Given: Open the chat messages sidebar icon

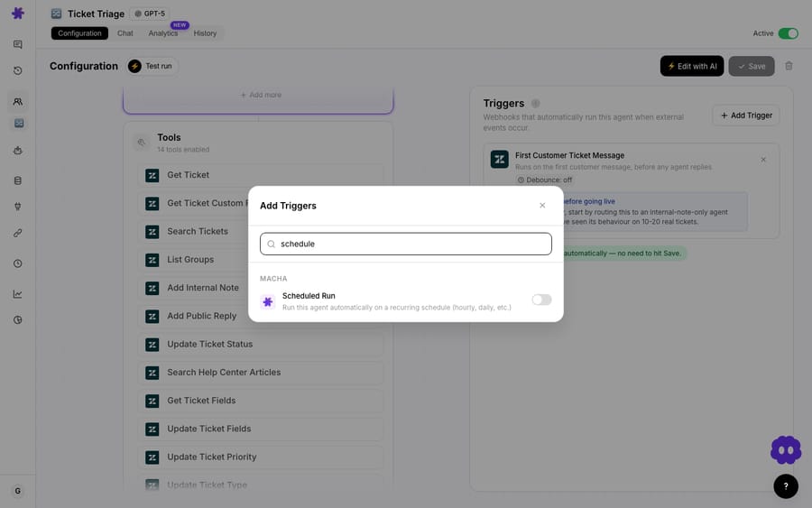Looking at the screenshot, I should coord(18,44).
